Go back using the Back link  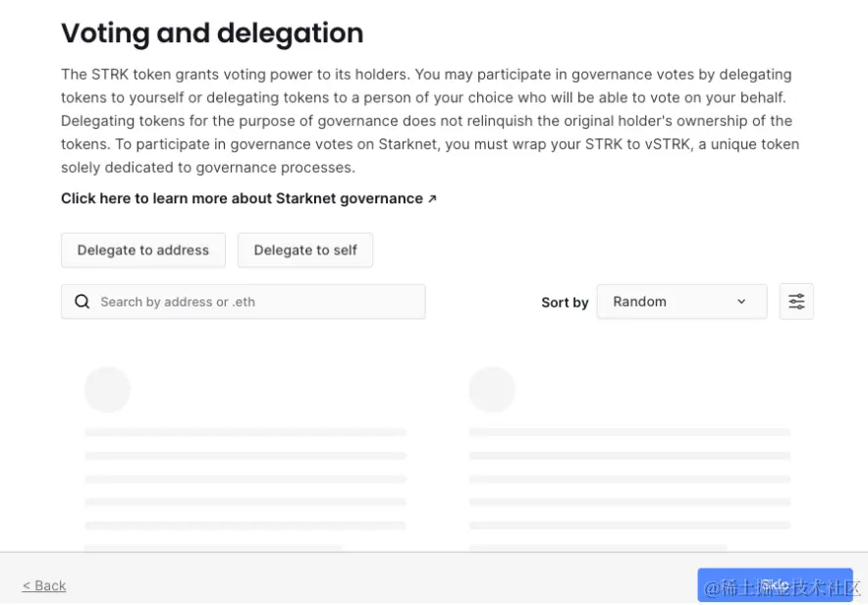[44, 585]
